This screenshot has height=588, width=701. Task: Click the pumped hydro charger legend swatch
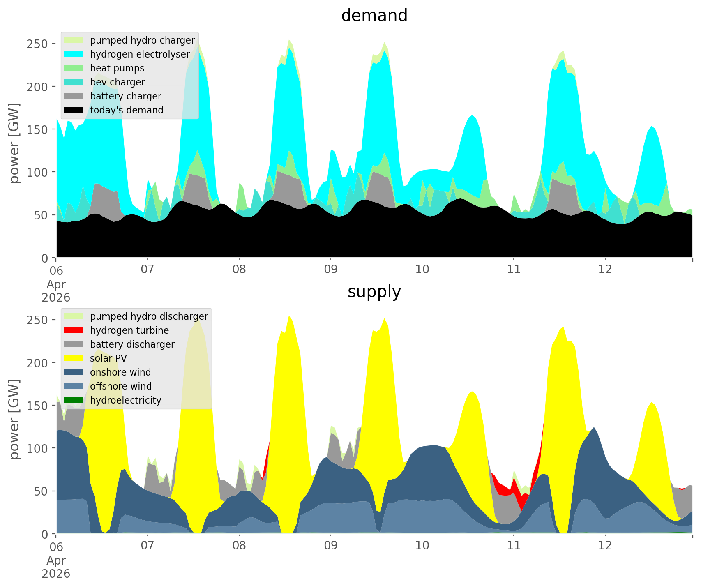74,40
